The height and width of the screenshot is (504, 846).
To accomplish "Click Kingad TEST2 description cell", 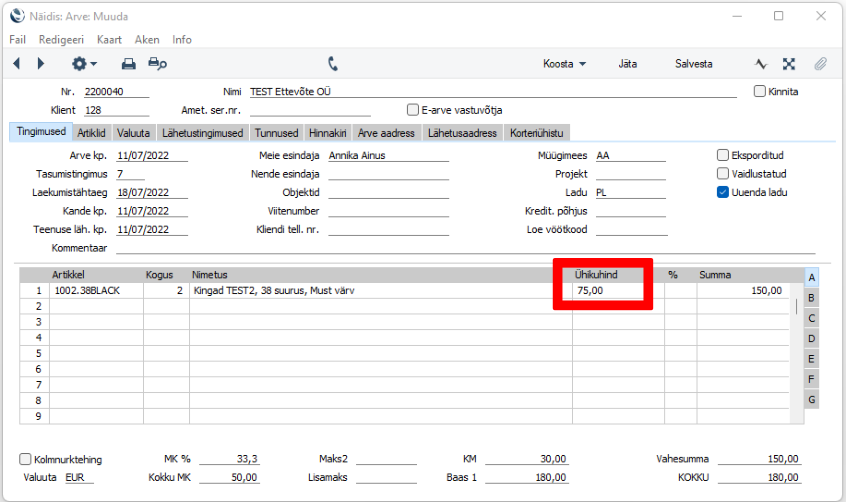I will tap(381, 290).
